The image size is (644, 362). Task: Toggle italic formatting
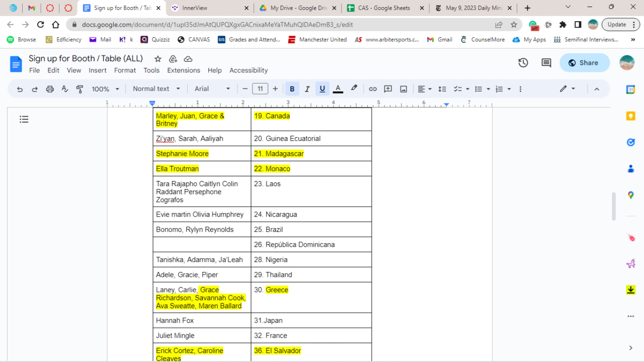tap(307, 89)
